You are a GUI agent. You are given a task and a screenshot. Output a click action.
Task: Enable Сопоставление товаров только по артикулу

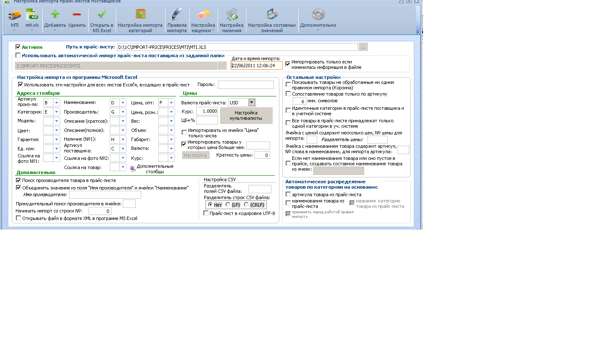click(x=288, y=94)
